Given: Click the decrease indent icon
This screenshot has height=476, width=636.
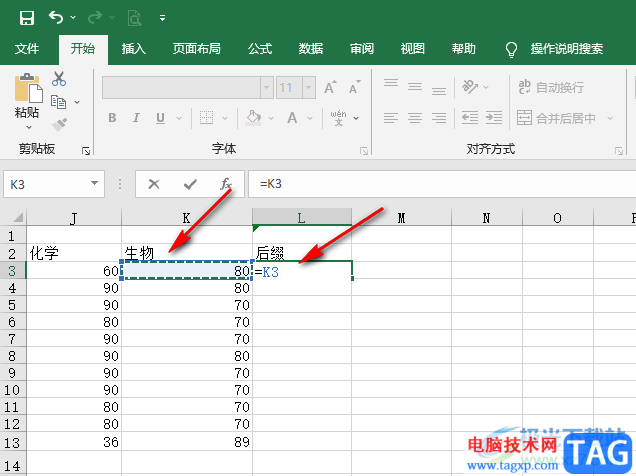Looking at the screenshot, I should [x=470, y=118].
